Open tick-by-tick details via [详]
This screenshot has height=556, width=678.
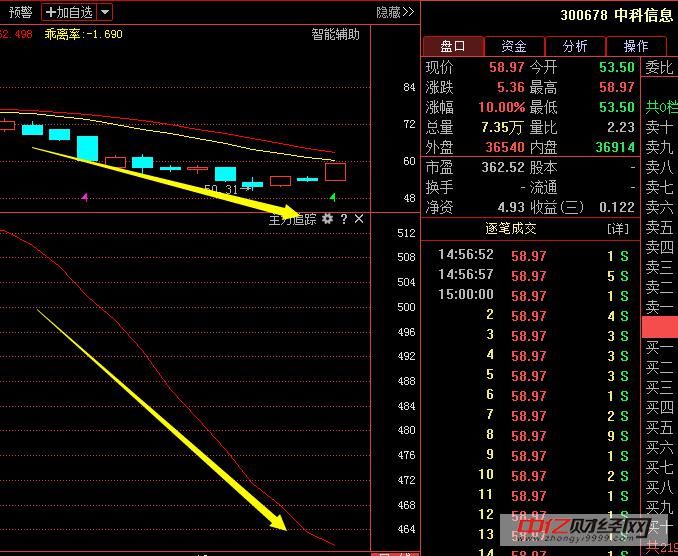618,228
